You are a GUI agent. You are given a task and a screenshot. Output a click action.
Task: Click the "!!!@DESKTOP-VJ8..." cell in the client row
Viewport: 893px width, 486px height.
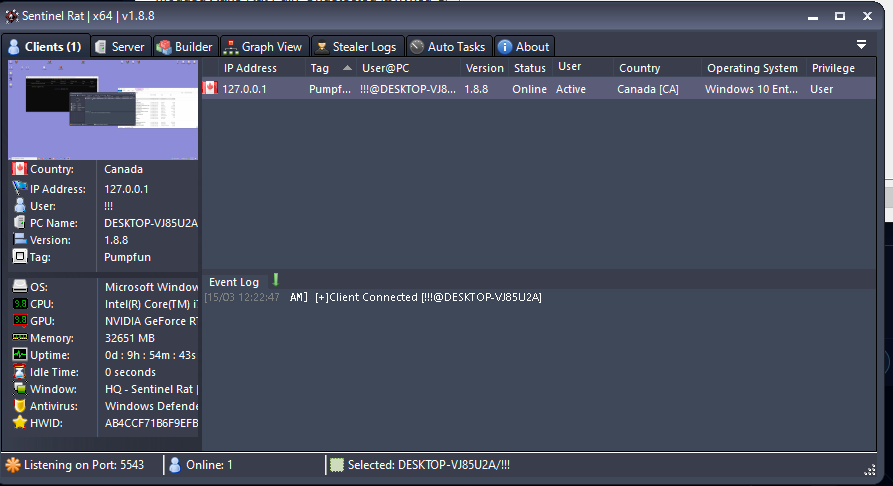[x=408, y=89]
